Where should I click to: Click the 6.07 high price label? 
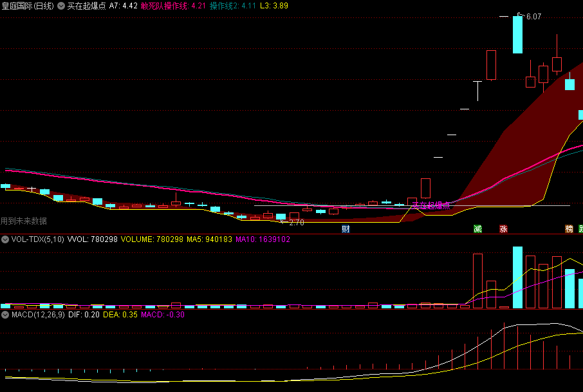coord(534,17)
